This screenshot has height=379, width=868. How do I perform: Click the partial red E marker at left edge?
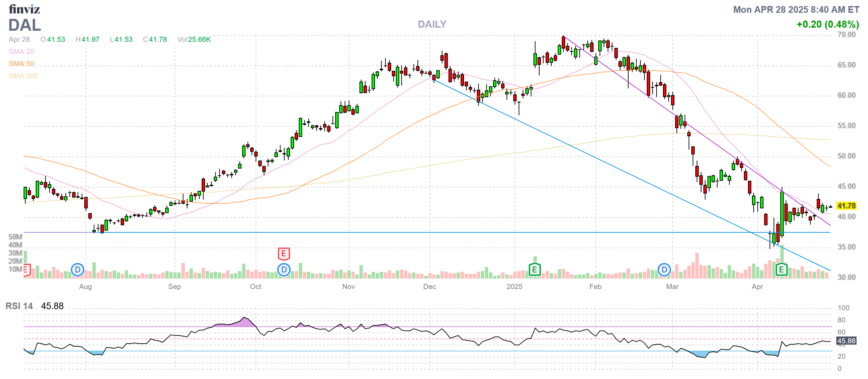point(26,270)
